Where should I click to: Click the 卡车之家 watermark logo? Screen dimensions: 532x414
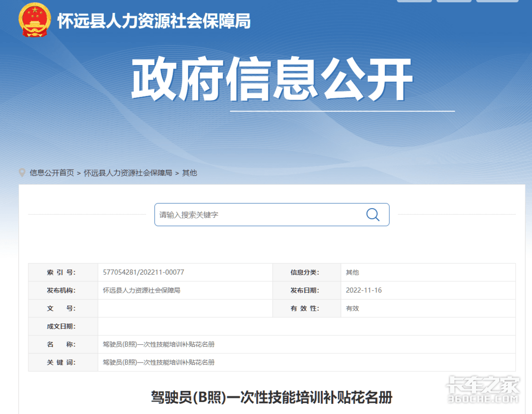tap(482, 390)
